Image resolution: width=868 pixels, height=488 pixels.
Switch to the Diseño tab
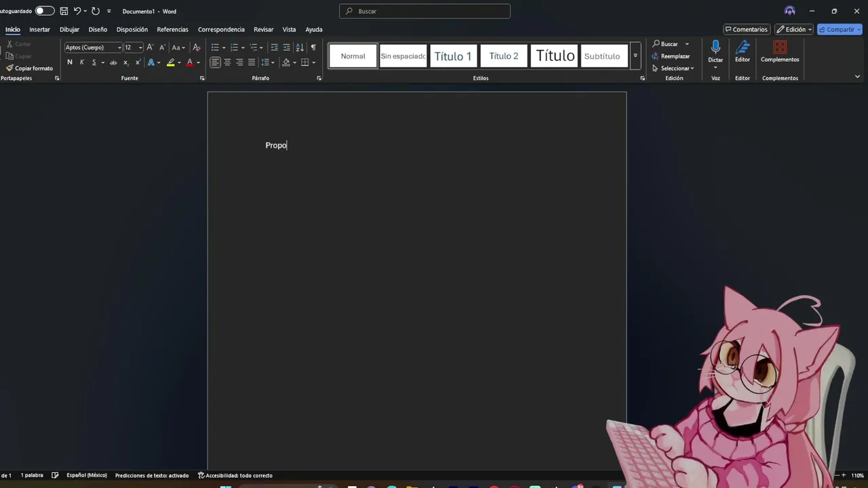[x=98, y=29]
